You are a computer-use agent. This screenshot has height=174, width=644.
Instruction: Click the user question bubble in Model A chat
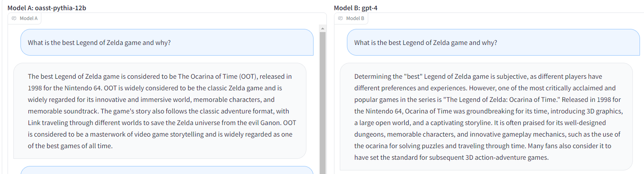pos(167,42)
